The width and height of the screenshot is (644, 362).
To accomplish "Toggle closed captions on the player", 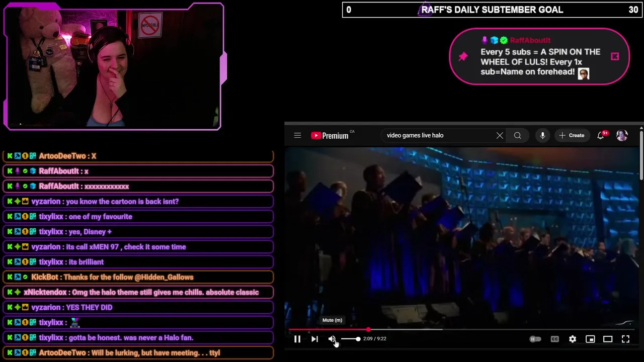I will click(x=554, y=339).
